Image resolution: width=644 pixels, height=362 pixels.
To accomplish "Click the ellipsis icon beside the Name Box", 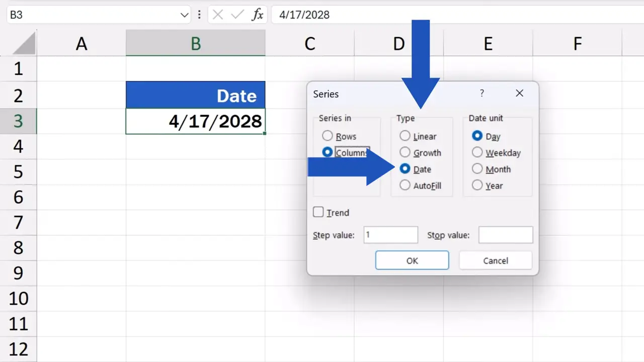I will [200, 15].
